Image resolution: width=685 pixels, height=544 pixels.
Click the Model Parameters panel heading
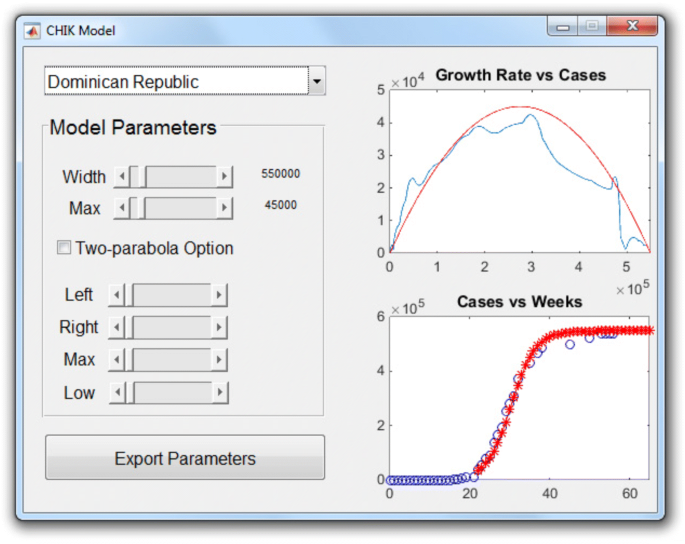tap(133, 128)
